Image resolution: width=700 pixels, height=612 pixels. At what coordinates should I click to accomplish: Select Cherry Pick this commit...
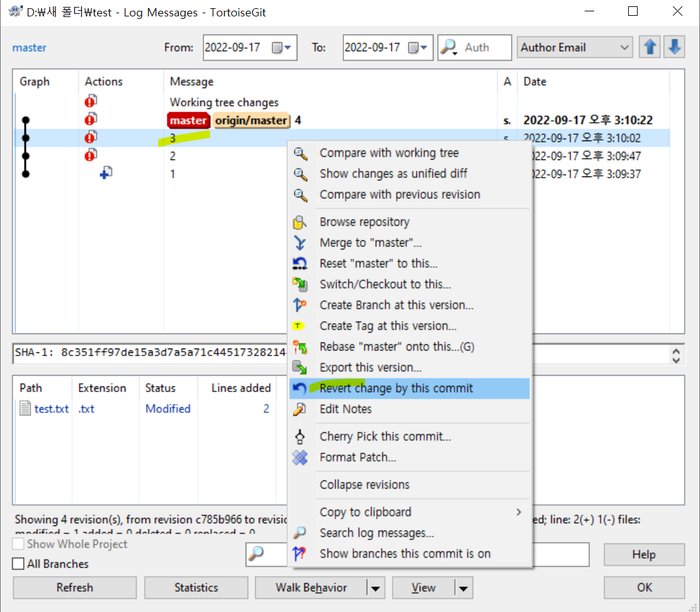click(x=410, y=436)
